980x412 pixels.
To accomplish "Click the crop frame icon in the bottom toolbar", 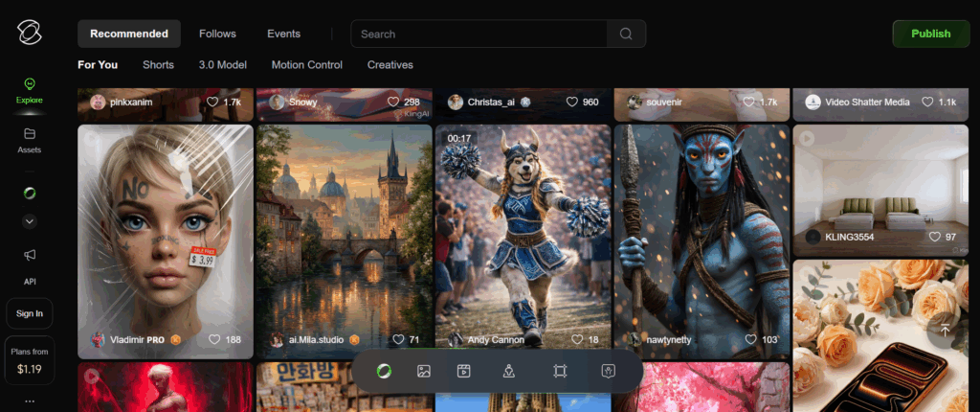I will click(x=561, y=371).
